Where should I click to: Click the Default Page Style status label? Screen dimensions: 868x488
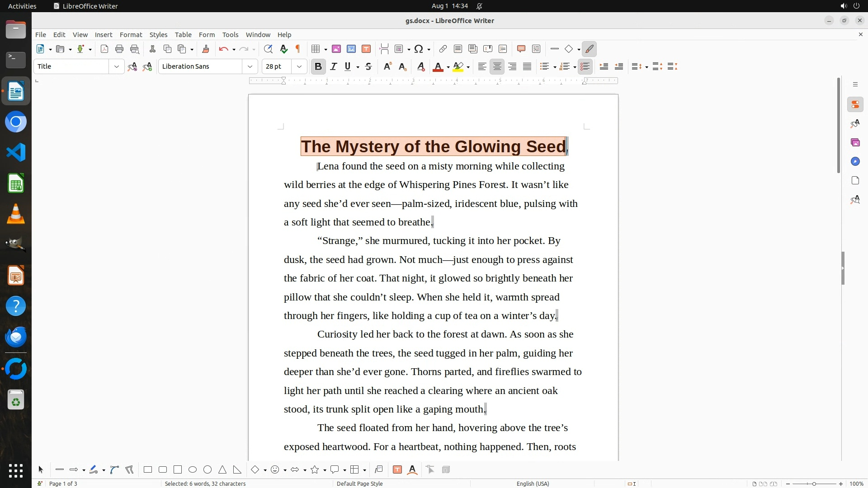tap(359, 484)
